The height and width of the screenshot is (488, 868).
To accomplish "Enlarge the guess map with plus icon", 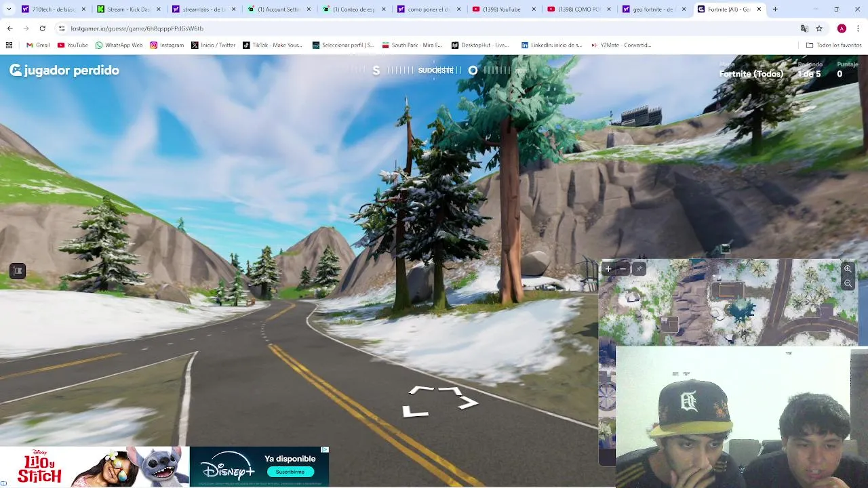I will point(608,269).
